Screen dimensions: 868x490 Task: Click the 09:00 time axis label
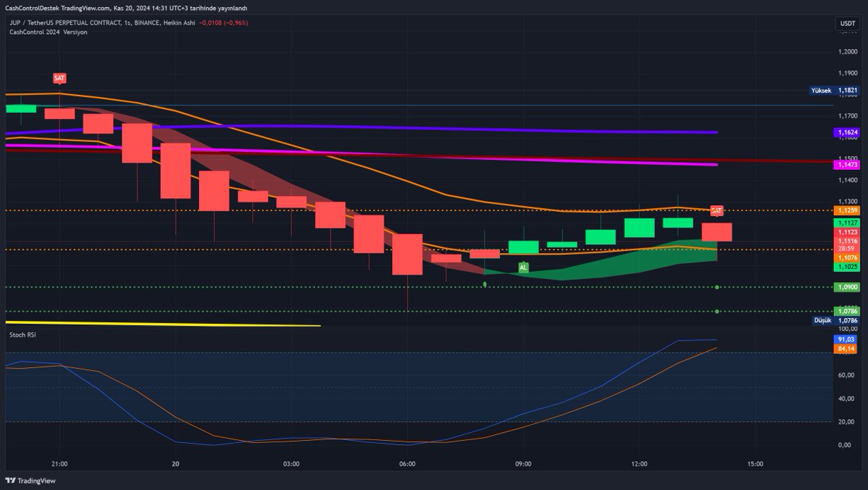524,463
